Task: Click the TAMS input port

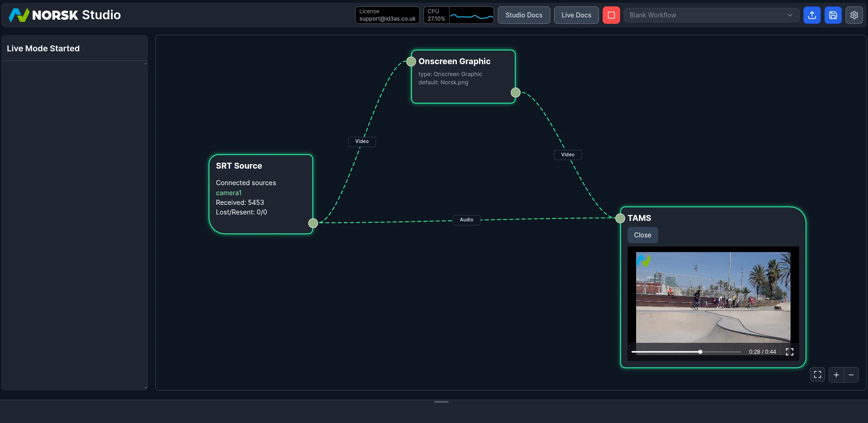Action: click(x=620, y=218)
